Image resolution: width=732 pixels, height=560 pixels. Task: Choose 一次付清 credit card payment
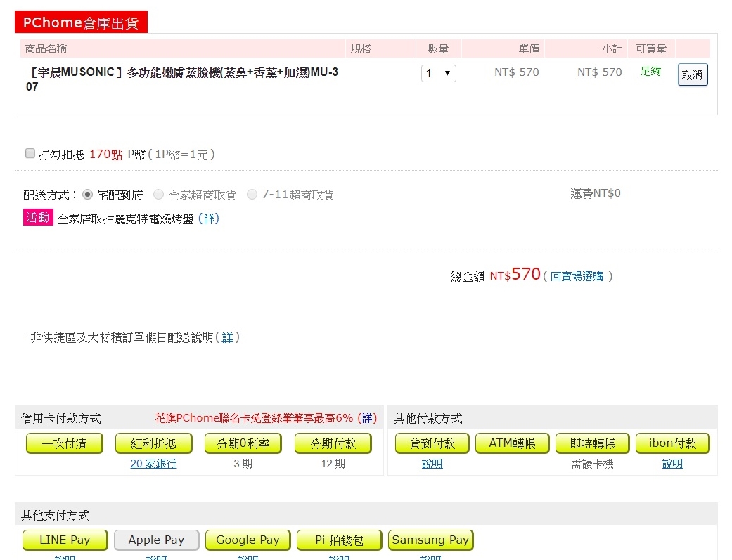point(65,443)
